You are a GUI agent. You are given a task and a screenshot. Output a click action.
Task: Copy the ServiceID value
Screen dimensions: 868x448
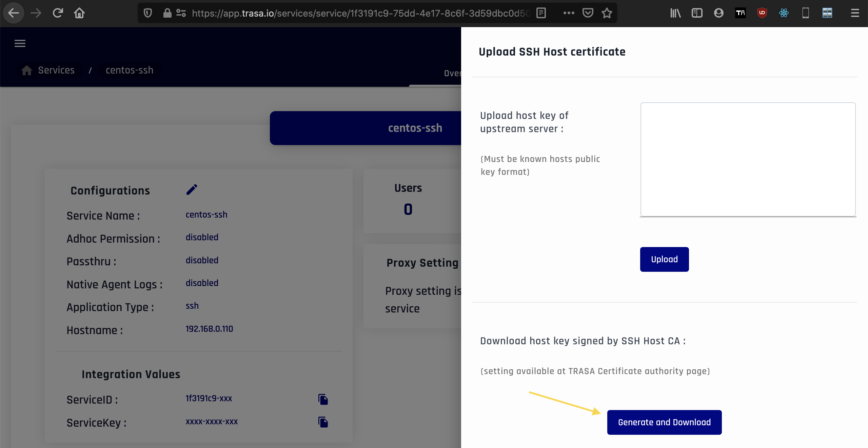pyautogui.click(x=323, y=399)
